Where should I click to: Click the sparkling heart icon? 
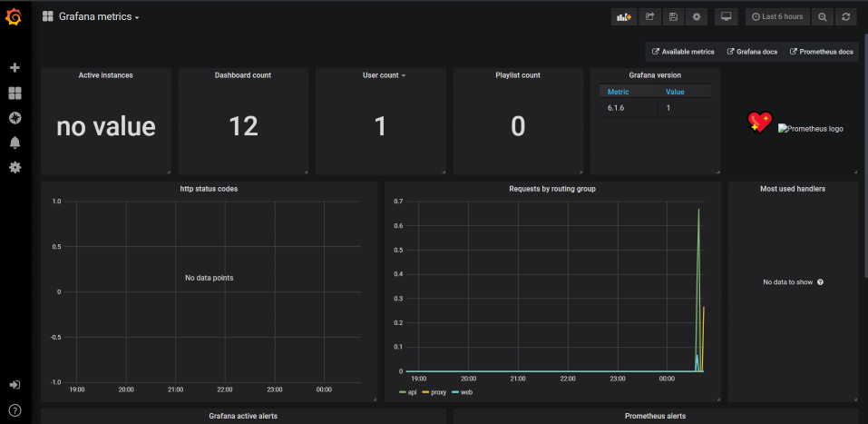[x=759, y=122]
